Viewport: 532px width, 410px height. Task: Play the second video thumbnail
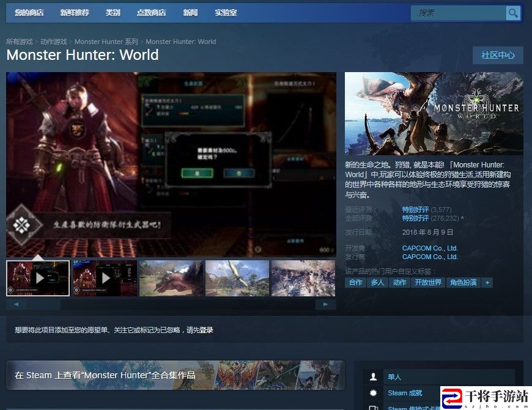pyautogui.click(x=105, y=278)
